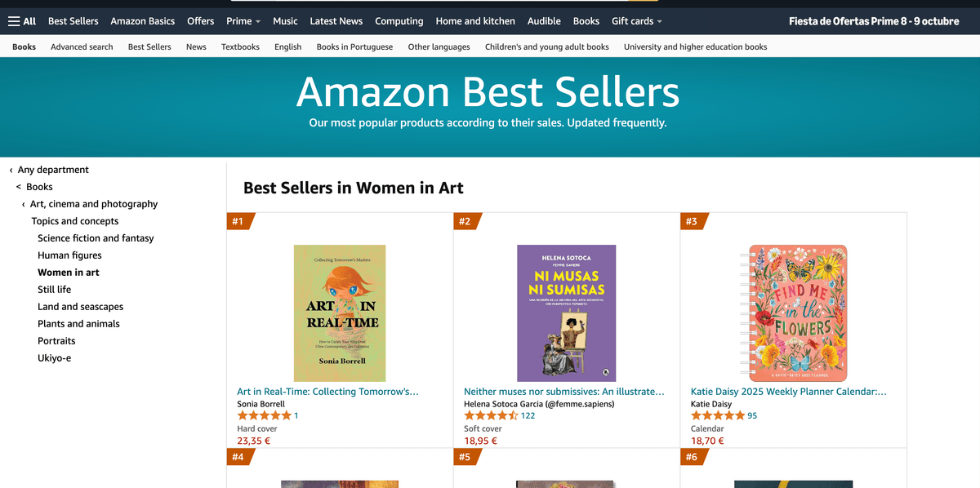980x488 pixels.
Task: Expand the Prime dropdown menu
Action: click(243, 21)
